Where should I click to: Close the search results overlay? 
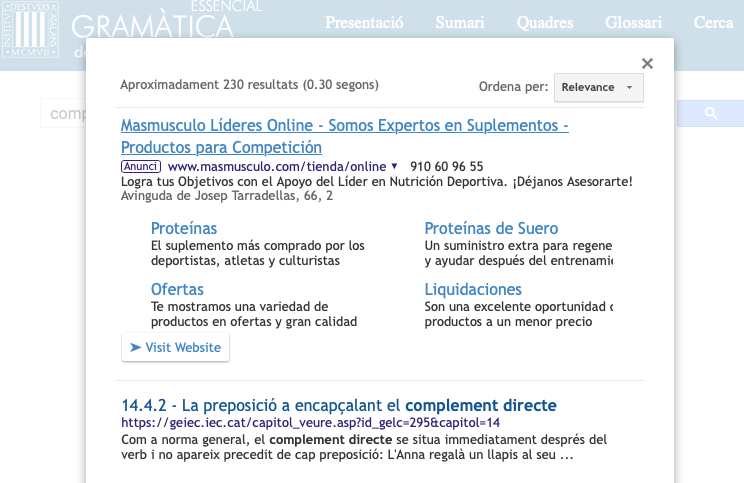point(647,64)
